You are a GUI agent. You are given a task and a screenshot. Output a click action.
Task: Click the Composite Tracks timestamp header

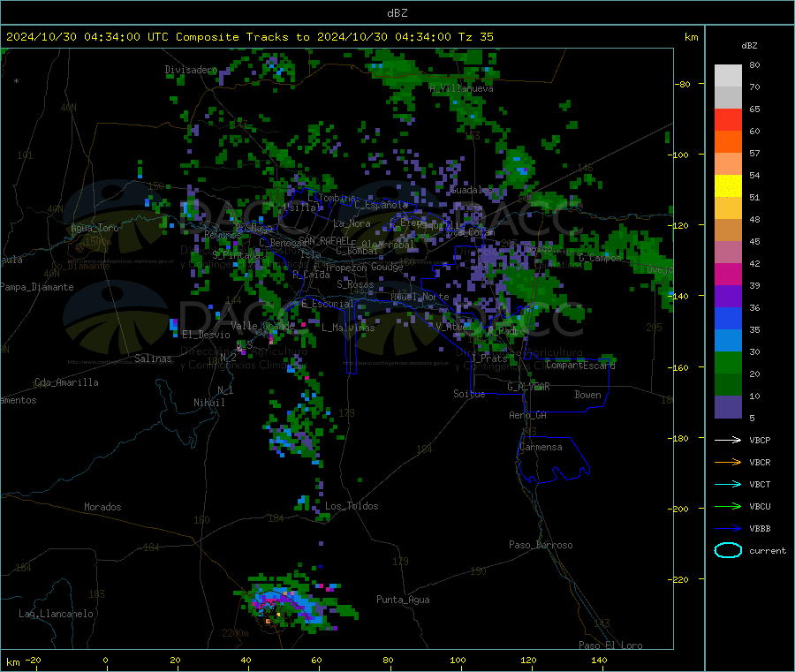tap(250, 37)
